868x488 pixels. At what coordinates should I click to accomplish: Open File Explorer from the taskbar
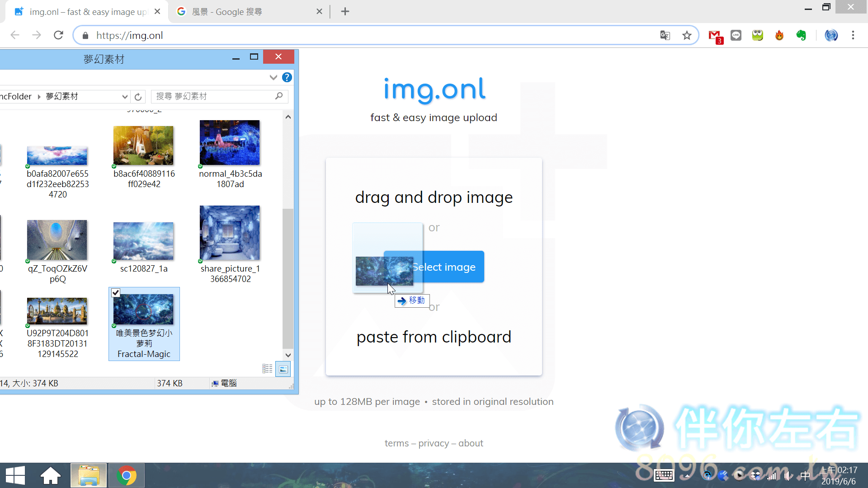pyautogui.click(x=89, y=475)
